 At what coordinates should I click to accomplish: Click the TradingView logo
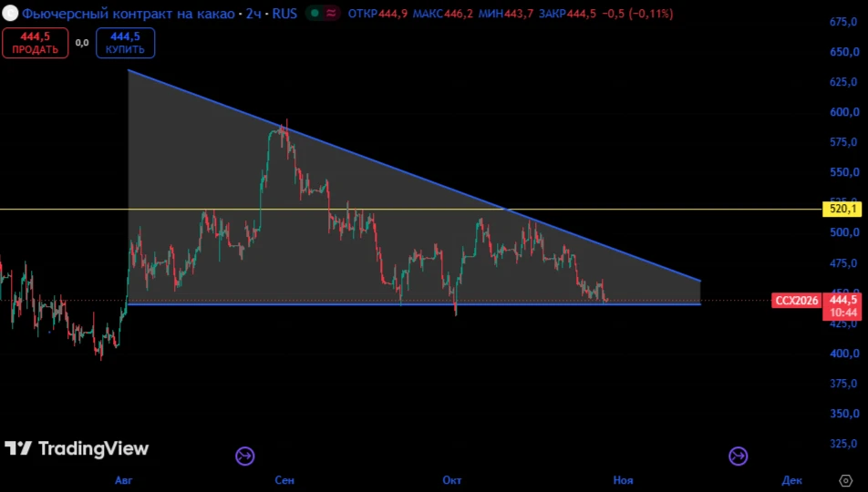77,448
